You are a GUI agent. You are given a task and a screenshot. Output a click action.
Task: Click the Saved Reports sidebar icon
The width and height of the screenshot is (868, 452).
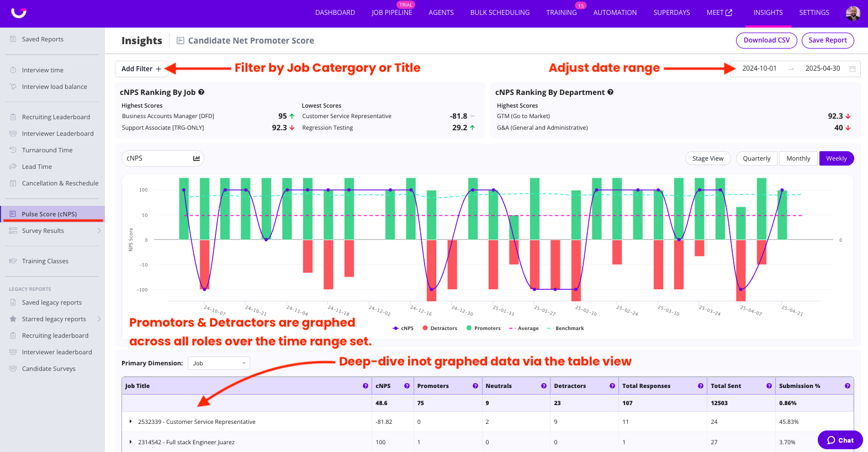[13, 39]
